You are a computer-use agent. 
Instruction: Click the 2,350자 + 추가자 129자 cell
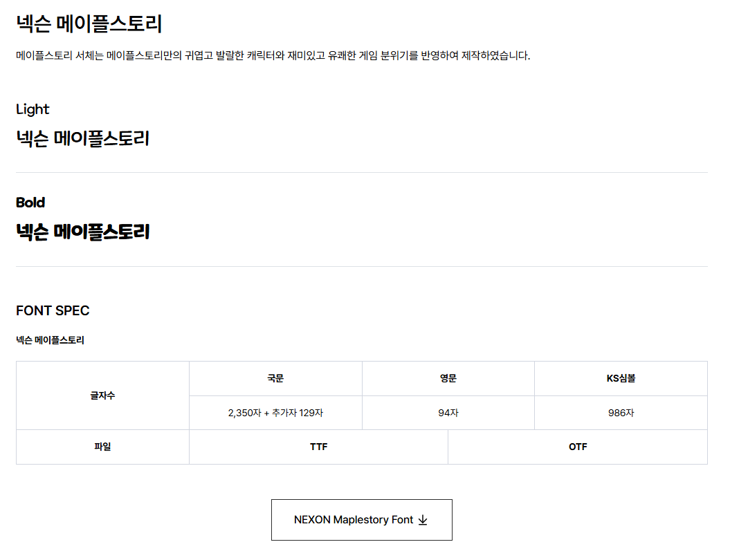point(275,413)
